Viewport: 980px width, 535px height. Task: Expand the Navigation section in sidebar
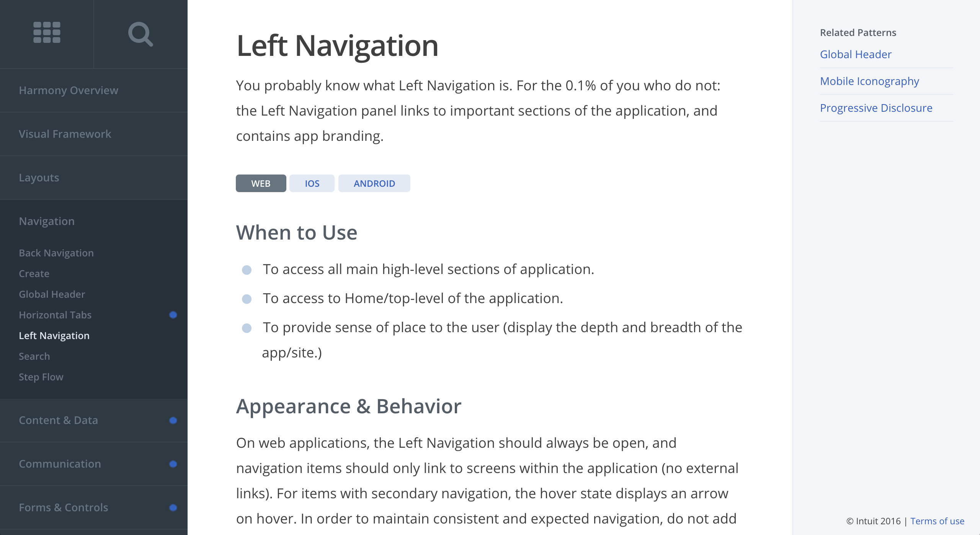pyautogui.click(x=47, y=221)
